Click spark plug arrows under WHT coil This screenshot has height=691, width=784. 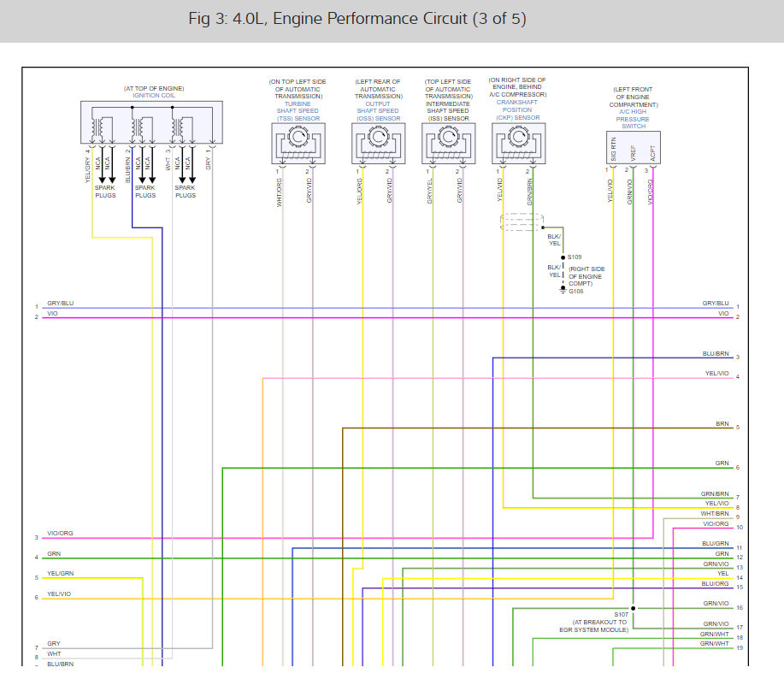(x=187, y=165)
